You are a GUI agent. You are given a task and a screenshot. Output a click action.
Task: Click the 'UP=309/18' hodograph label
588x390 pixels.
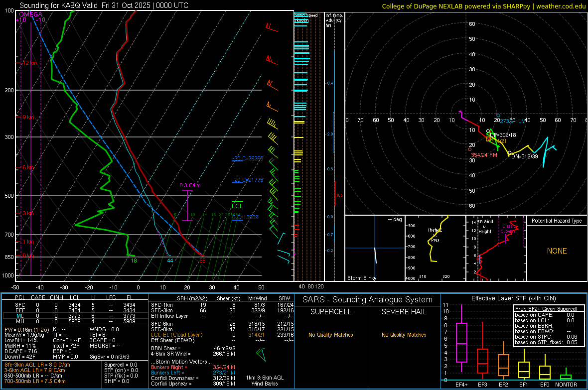coord(503,135)
